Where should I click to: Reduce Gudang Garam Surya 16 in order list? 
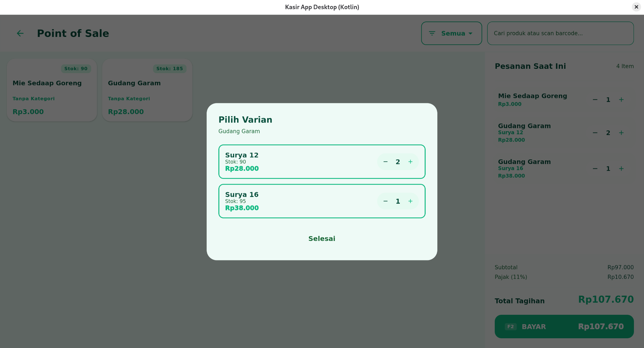point(595,169)
